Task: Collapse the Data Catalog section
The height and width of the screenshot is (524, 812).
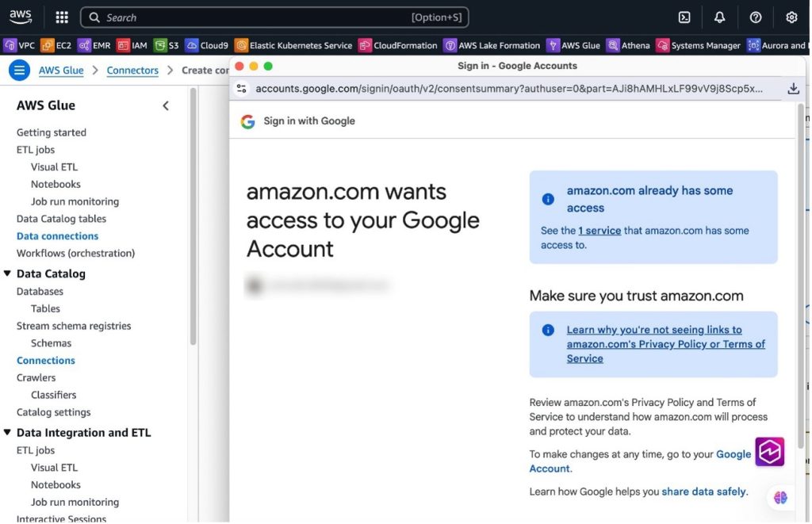Action: coord(8,273)
